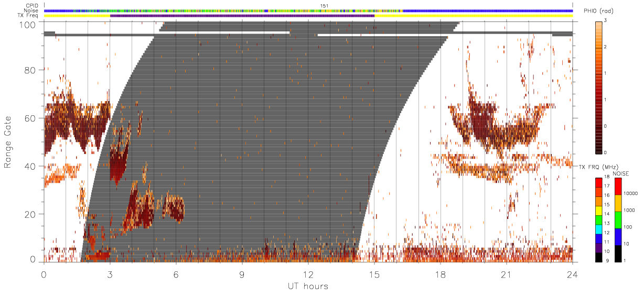
Task: Click the "16" value on TX FRQ scale
Action: (x=607, y=195)
